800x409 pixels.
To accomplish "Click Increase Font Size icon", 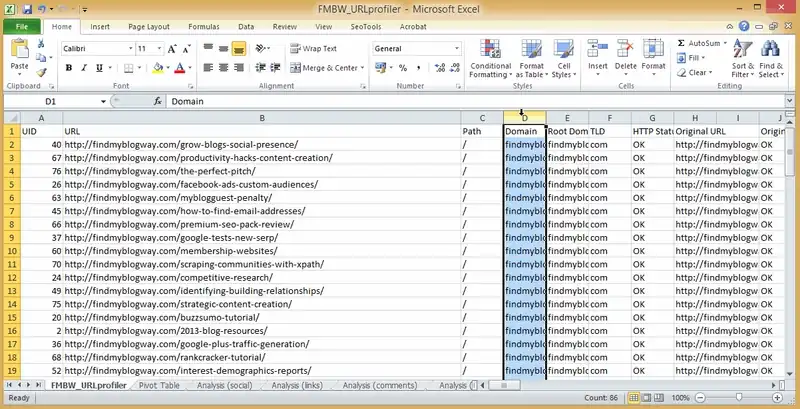I will click(x=172, y=49).
